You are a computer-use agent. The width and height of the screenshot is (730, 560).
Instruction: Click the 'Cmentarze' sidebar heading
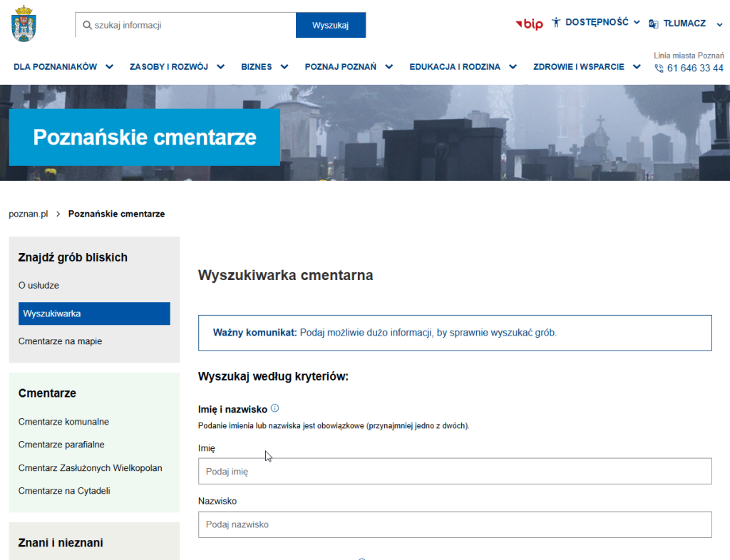pos(47,393)
